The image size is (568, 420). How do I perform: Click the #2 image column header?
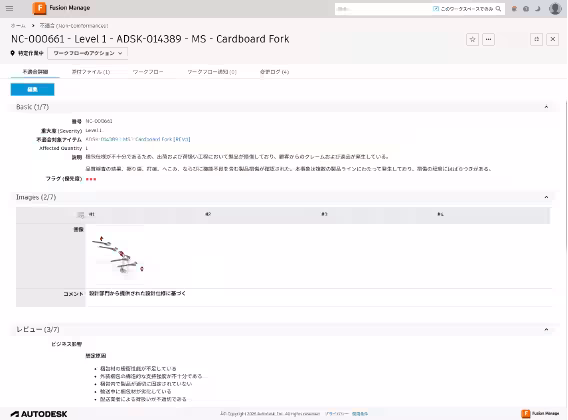[x=208, y=214]
